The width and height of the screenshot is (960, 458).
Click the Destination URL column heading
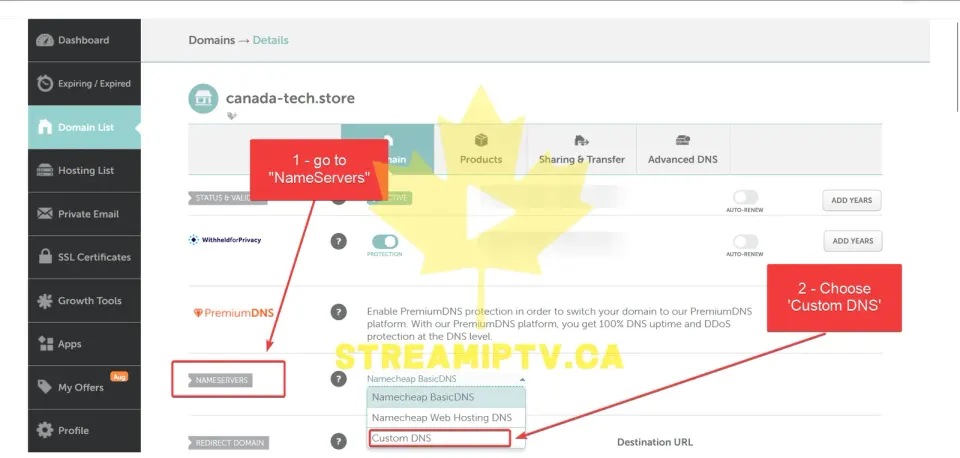pyautogui.click(x=654, y=442)
